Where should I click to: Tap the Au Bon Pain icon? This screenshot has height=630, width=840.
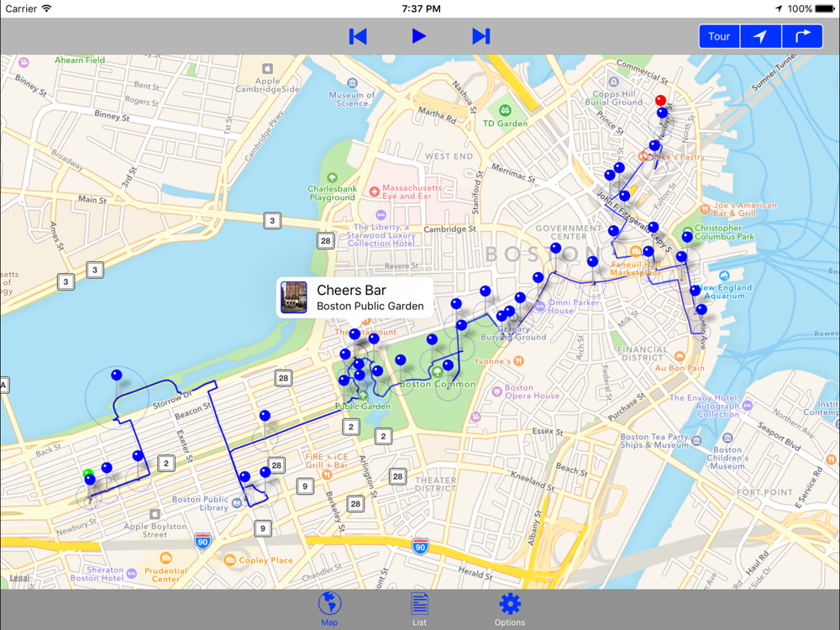tap(680, 356)
